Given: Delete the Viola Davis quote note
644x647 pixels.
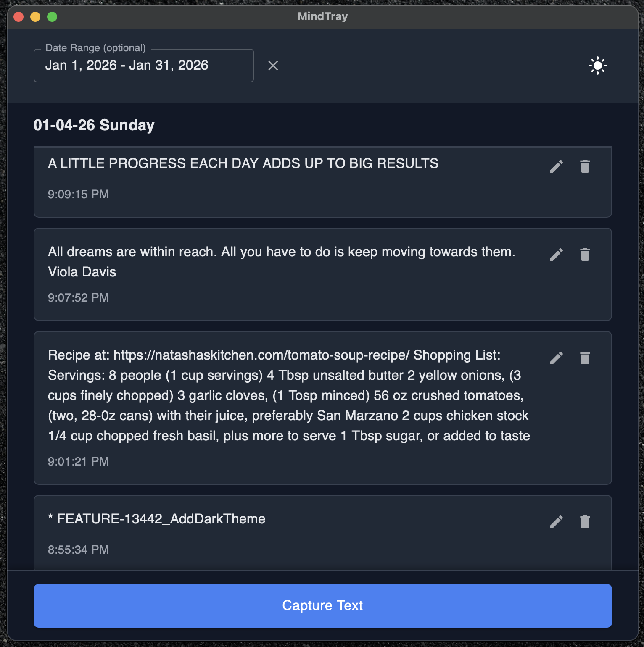Looking at the screenshot, I should coord(585,255).
